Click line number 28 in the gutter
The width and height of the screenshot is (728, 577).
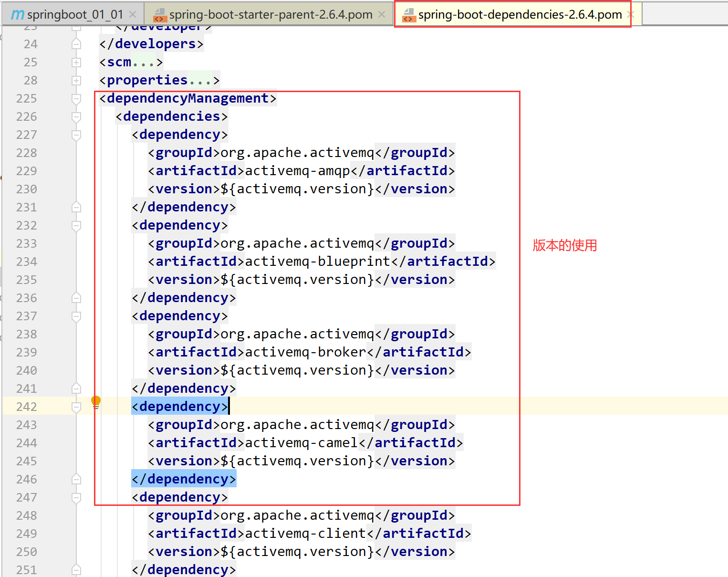[31, 80]
